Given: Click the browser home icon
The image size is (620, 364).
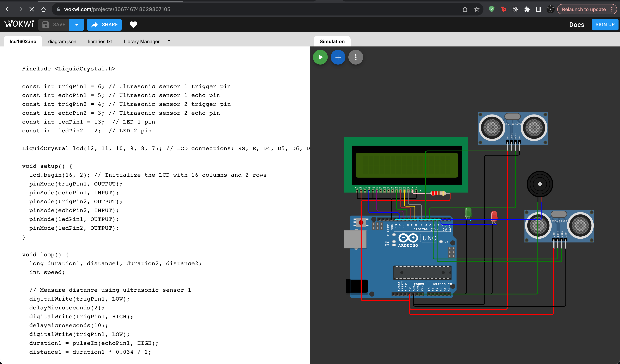Looking at the screenshot, I should (x=44, y=9).
